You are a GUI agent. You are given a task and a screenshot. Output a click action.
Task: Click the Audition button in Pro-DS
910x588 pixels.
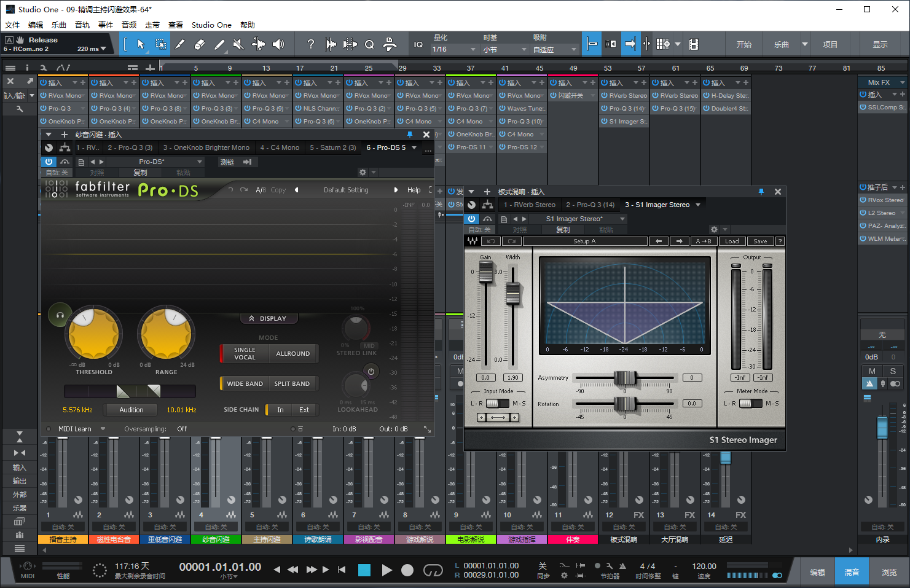(x=131, y=410)
